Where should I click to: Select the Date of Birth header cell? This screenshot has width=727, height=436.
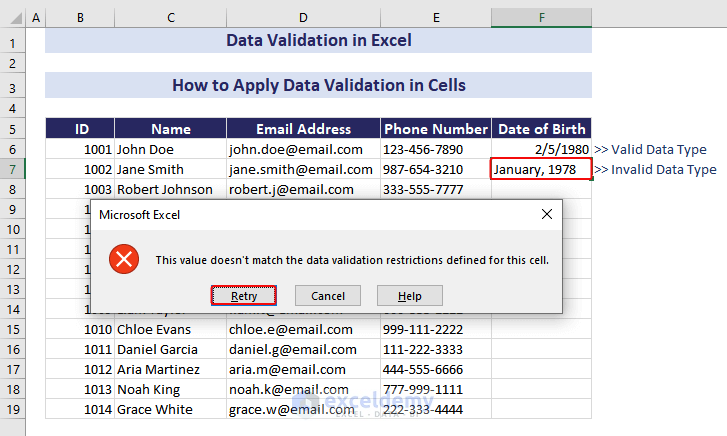click(541, 129)
